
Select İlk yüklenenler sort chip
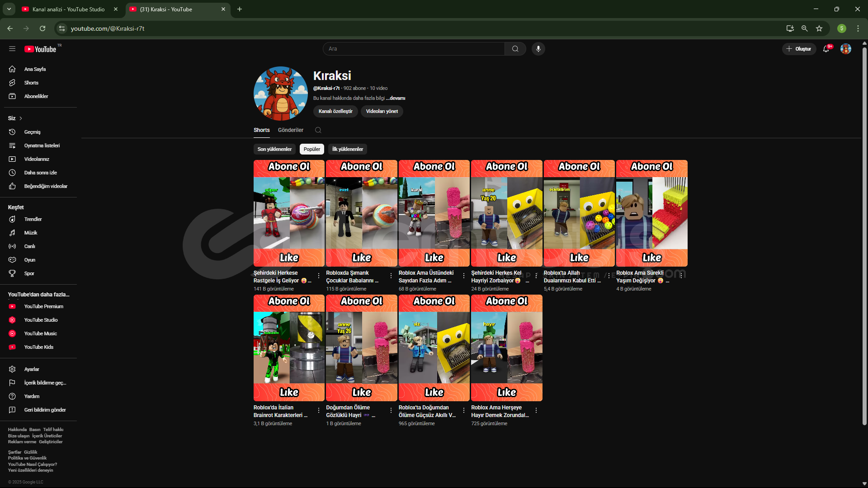348,149
